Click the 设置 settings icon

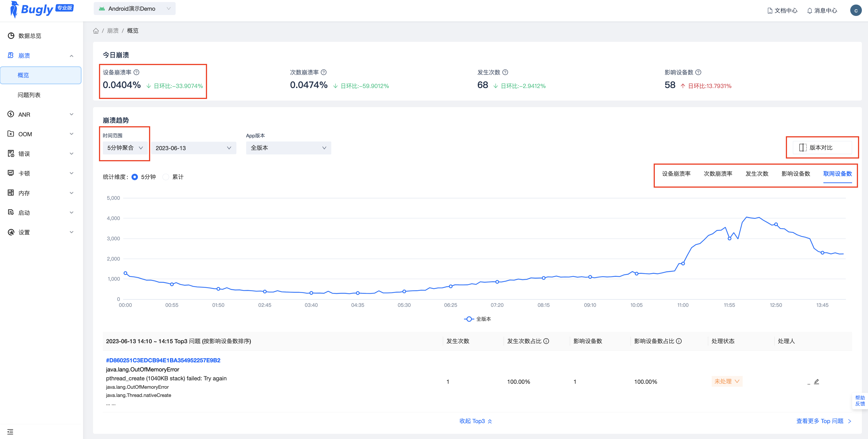point(11,232)
